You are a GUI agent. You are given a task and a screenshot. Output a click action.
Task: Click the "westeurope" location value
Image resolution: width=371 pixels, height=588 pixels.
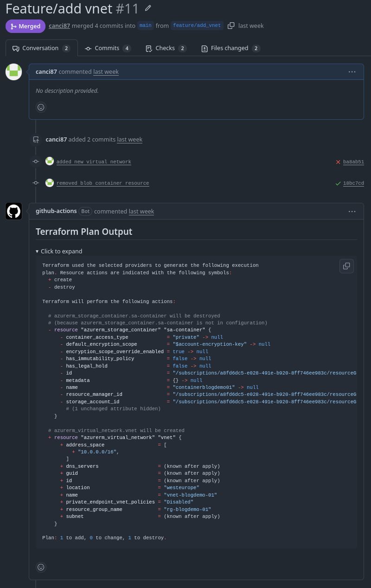click(182, 488)
